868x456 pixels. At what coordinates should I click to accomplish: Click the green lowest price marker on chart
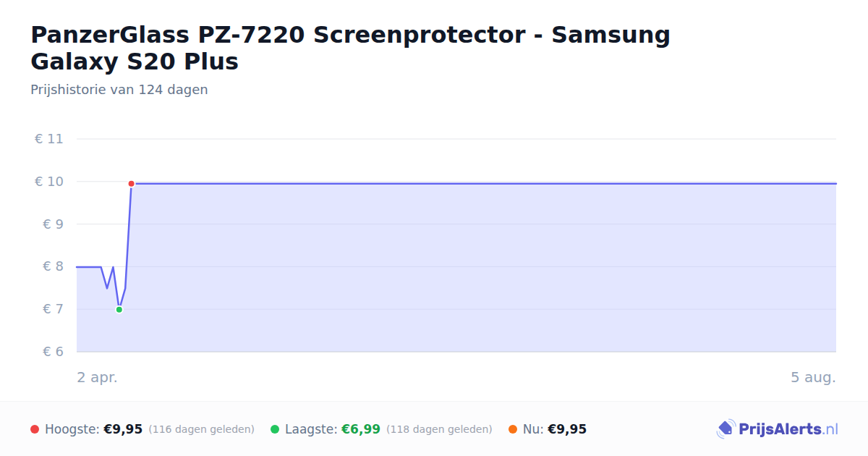click(x=119, y=310)
